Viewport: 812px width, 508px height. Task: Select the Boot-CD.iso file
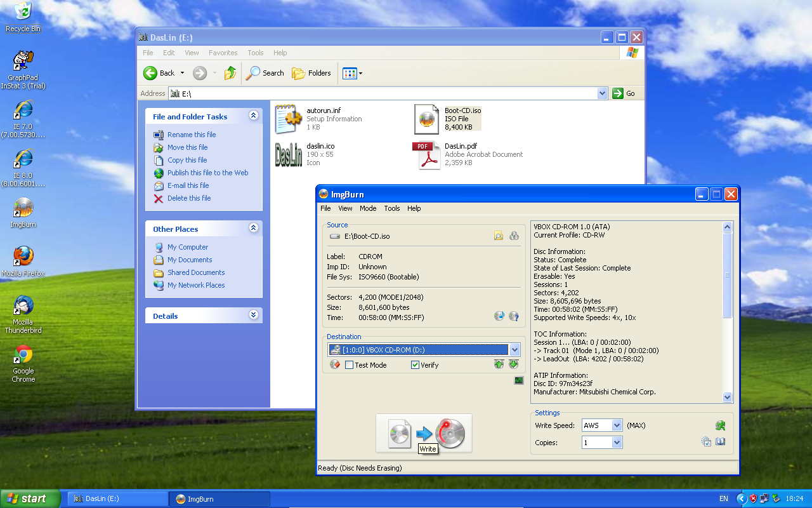point(448,119)
